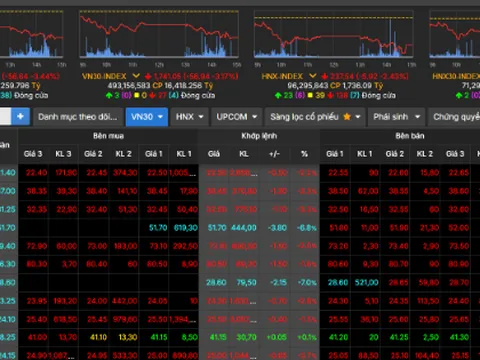Click bid volume cell 619,30
This screenshot has height=360, width=480.
(x=186, y=228)
